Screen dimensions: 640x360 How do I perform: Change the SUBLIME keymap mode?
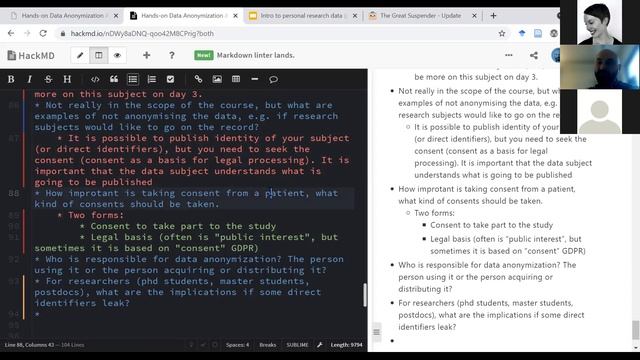pyautogui.click(x=297, y=345)
